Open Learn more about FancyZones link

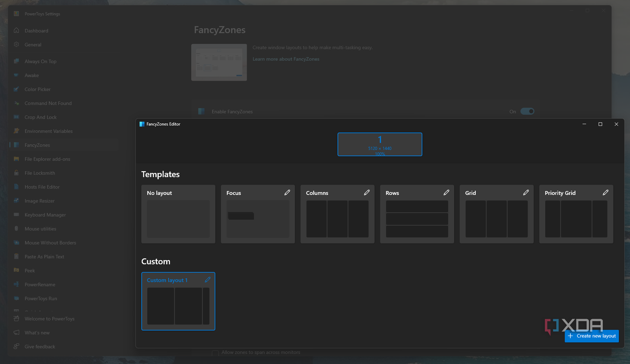pyautogui.click(x=286, y=59)
